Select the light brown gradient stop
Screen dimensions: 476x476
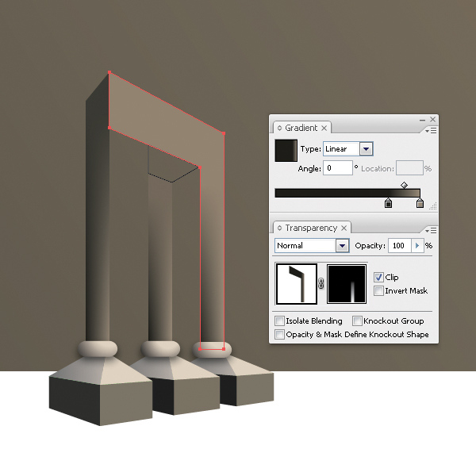pos(420,203)
